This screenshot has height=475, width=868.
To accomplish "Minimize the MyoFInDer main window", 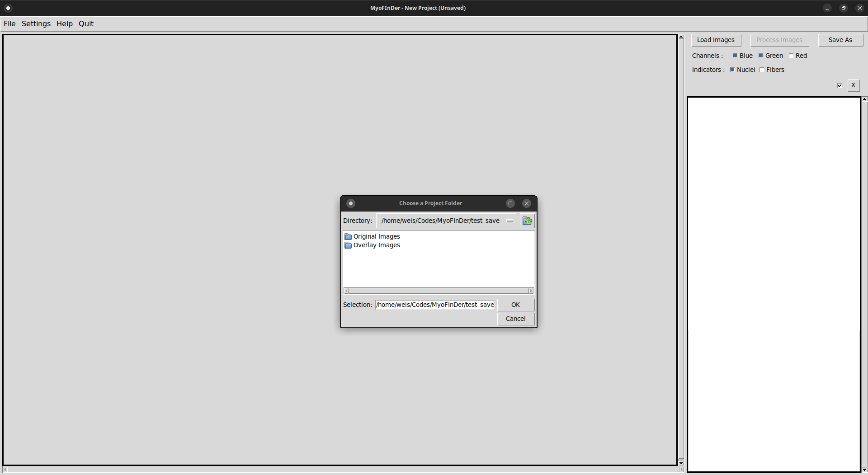I will coord(827,8).
